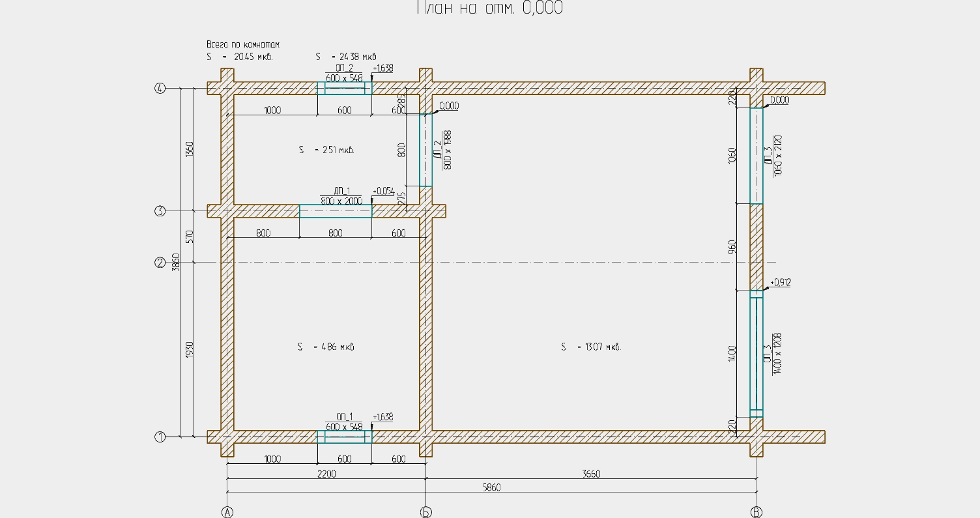This screenshot has width=980, height=518.
Task: Select the room area label 'S = 4.86 мкв'
Action: click(326, 347)
